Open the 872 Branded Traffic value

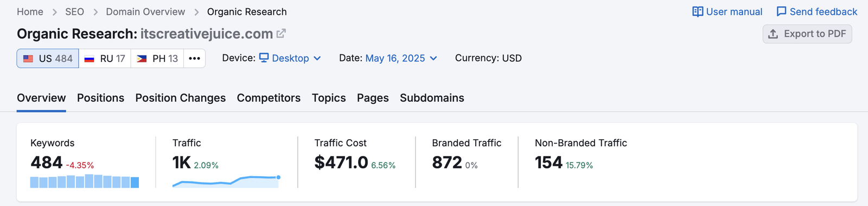(447, 163)
